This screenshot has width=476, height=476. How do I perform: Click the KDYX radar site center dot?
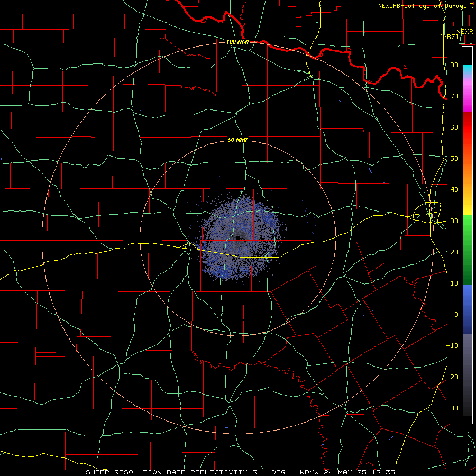point(237,238)
